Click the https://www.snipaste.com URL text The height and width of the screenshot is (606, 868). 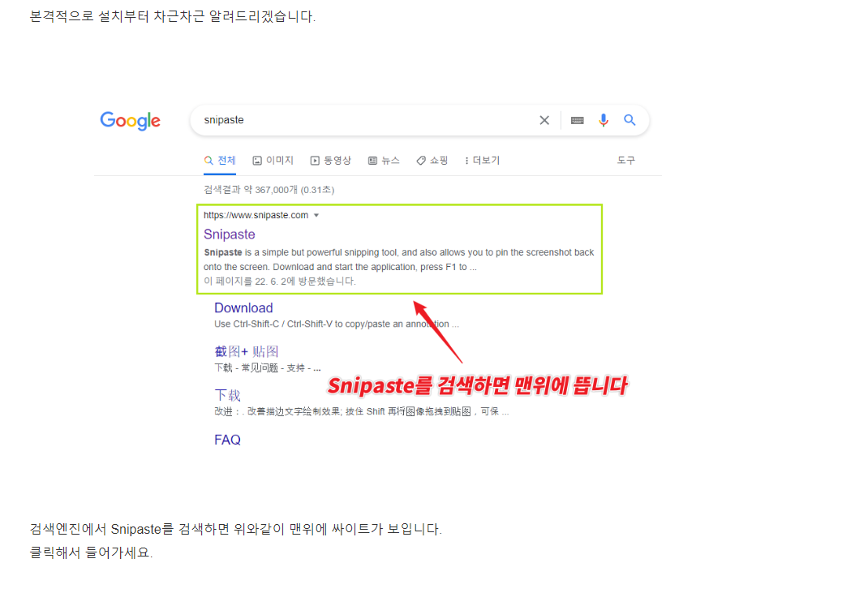click(x=256, y=215)
